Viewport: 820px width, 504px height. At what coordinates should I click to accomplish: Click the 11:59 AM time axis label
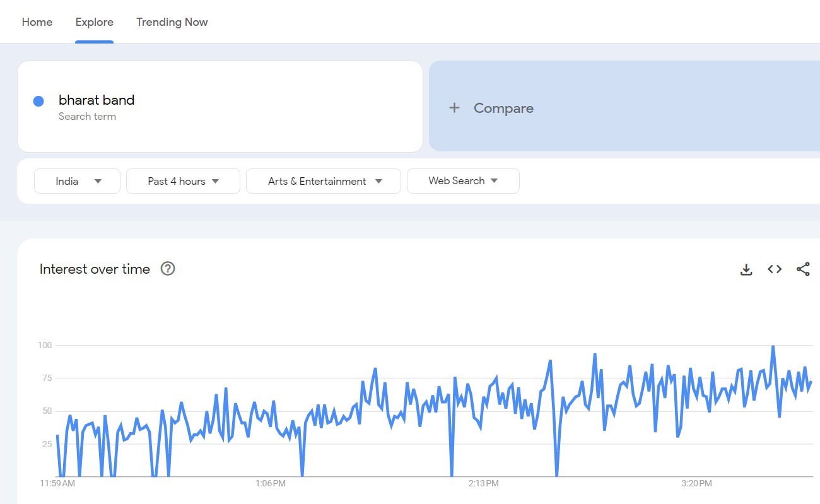click(x=57, y=484)
